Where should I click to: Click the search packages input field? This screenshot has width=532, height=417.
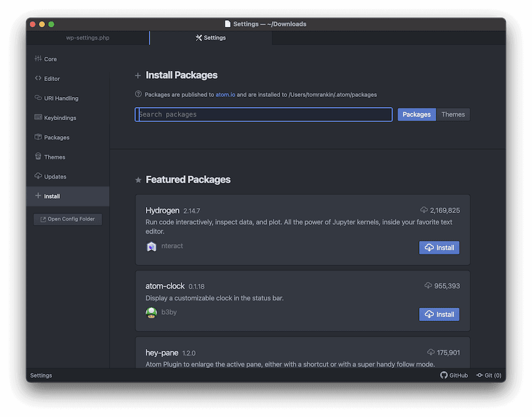[263, 114]
